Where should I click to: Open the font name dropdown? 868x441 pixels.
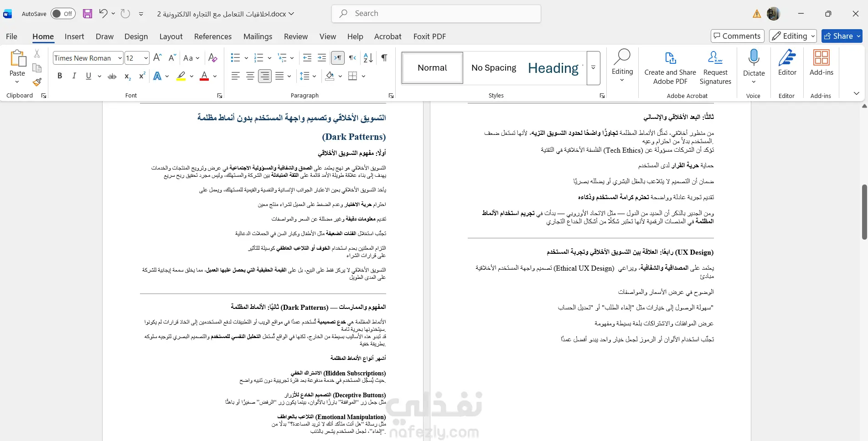point(120,58)
